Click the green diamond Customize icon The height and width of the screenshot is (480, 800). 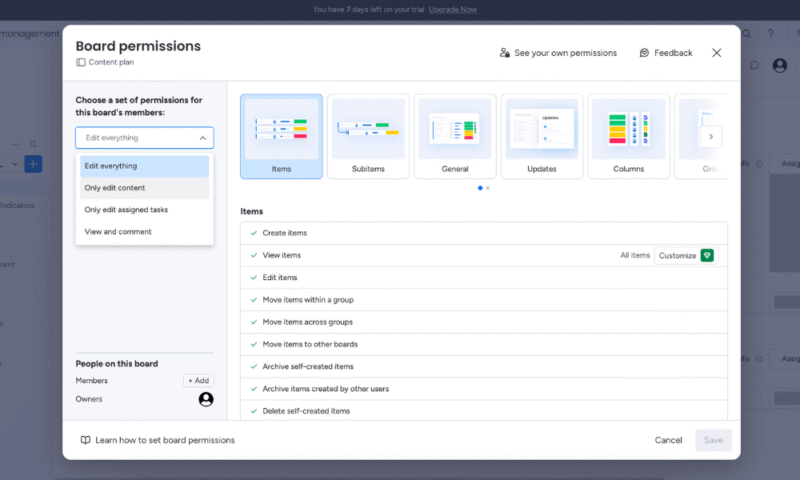[707, 256]
